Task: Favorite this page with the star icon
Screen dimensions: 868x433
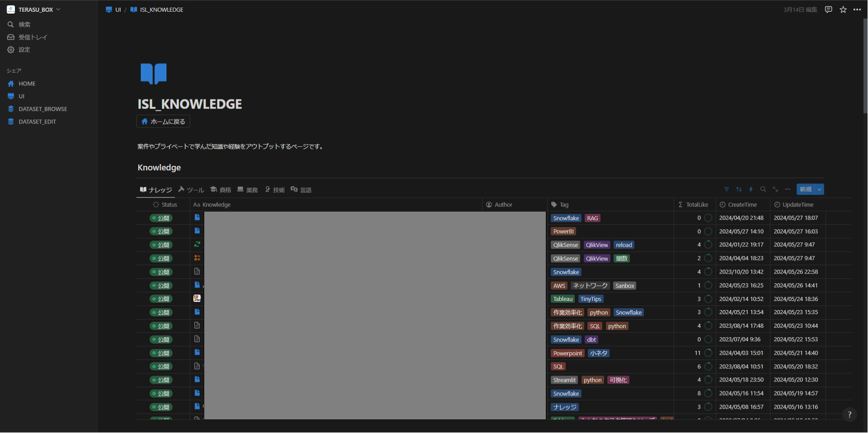Action: [843, 9]
